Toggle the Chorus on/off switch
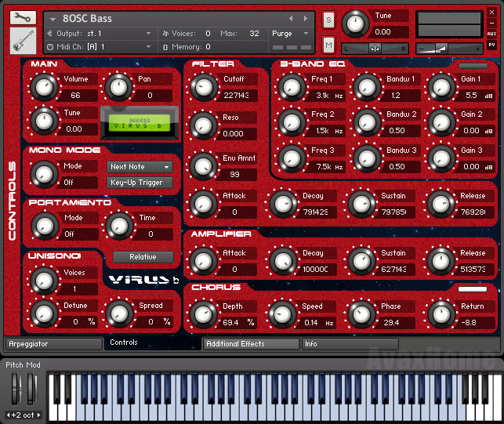 473,289
